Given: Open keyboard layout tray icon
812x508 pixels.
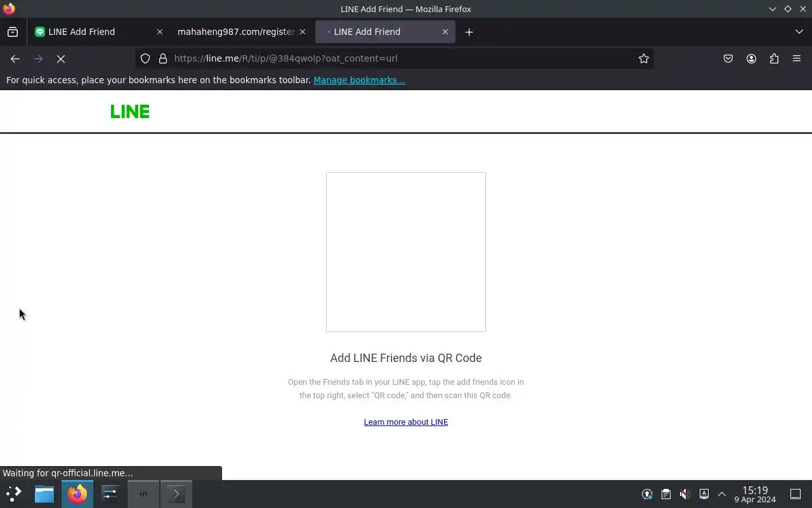Looking at the screenshot, I should tap(704, 494).
